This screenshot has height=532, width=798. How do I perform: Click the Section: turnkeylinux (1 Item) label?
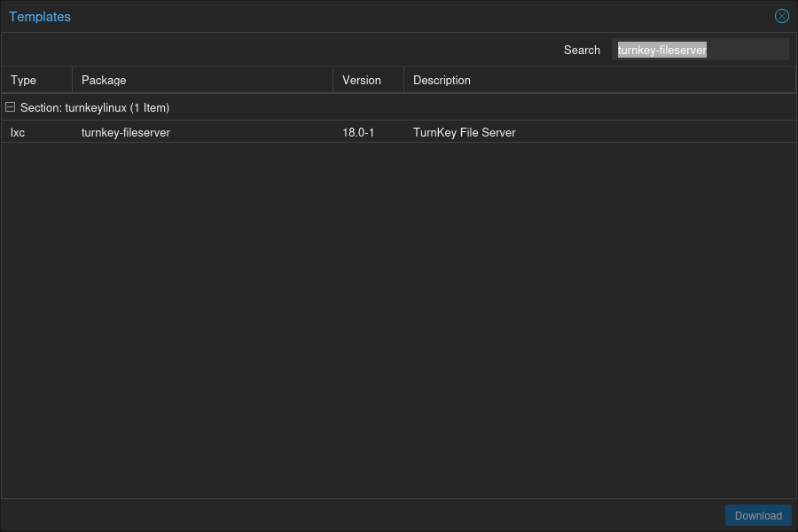[95, 108]
